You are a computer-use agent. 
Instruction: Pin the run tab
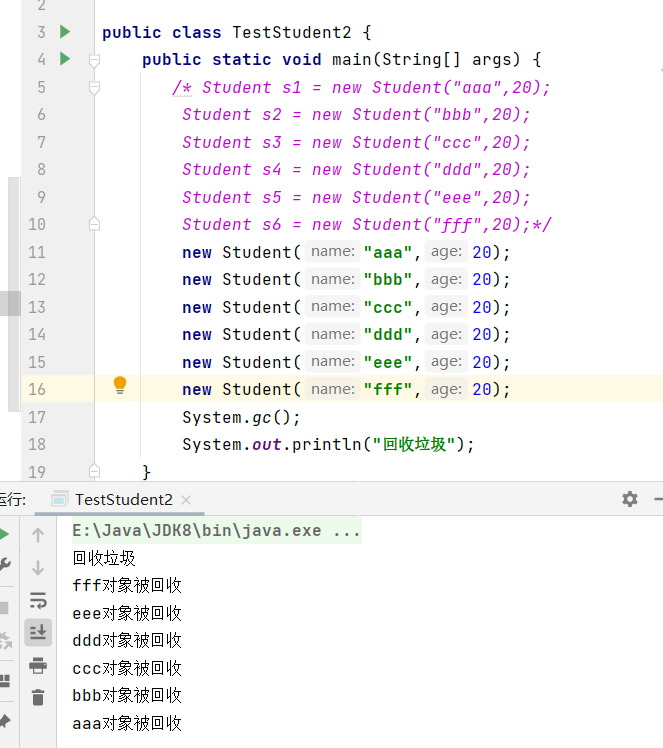[x=5, y=721]
